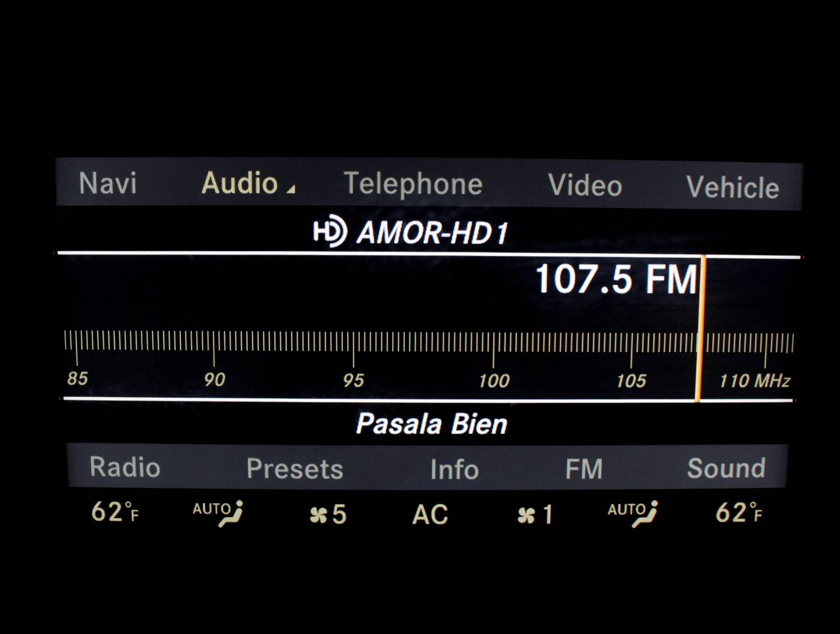Click the orange tuner needle on frequency scale
The height and width of the screenshot is (634, 840).
coord(699,342)
